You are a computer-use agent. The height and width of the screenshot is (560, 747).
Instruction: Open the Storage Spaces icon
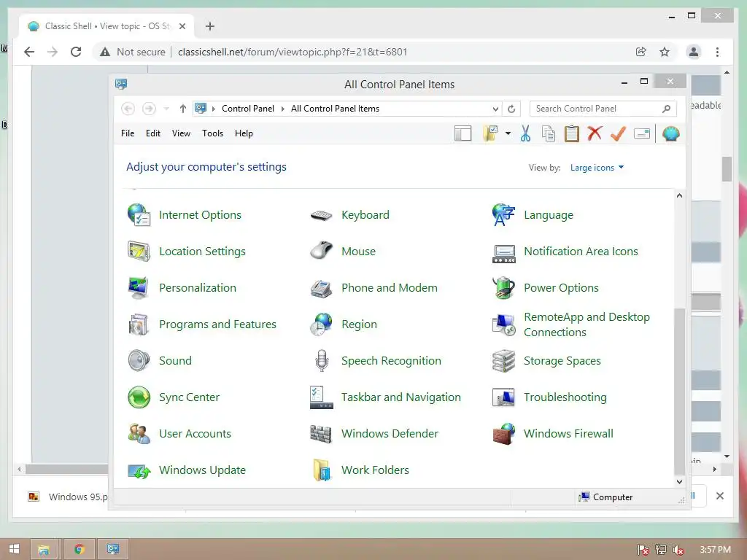(503, 361)
